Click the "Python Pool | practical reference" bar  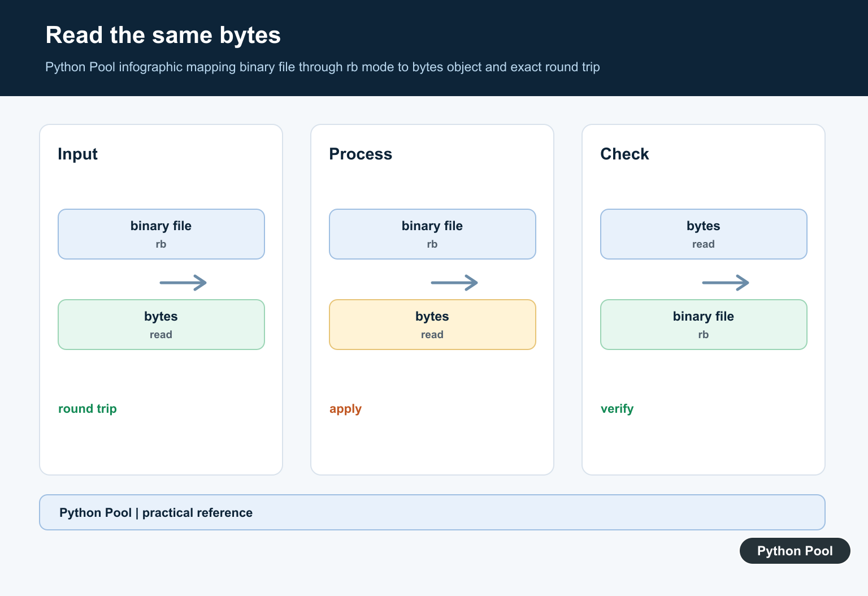click(x=432, y=512)
